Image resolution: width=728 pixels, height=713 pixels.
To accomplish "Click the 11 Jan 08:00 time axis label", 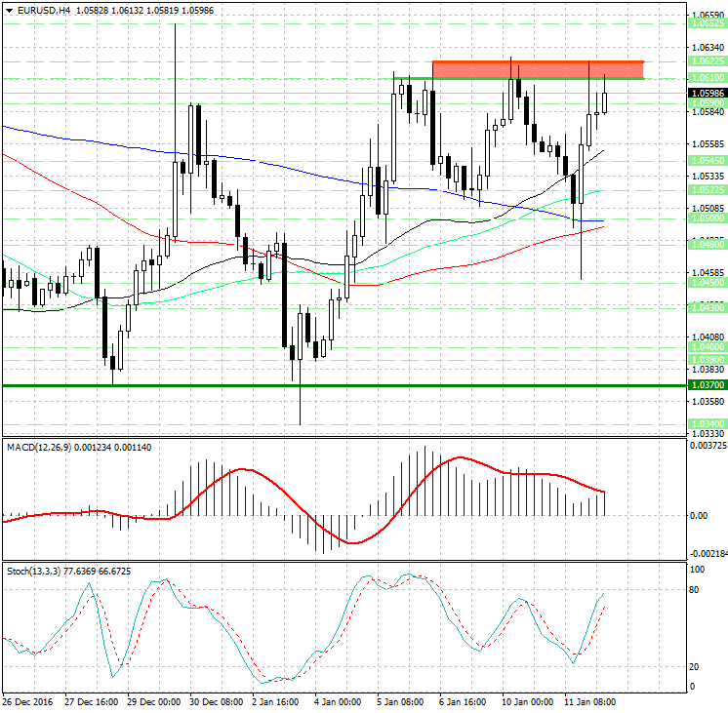I will tap(590, 702).
